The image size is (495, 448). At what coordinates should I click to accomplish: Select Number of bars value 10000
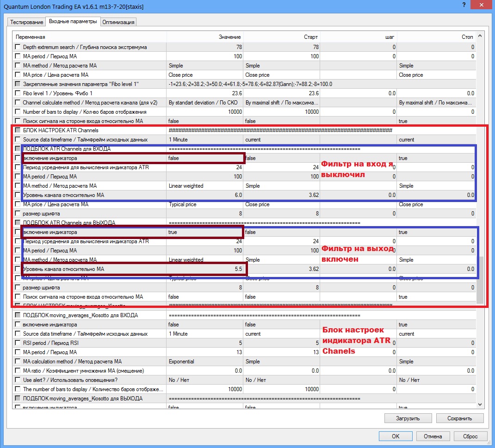205,112
